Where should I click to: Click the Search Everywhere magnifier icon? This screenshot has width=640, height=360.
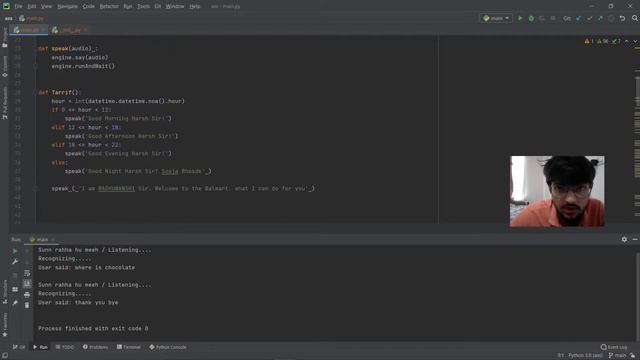[x=635, y=18]
